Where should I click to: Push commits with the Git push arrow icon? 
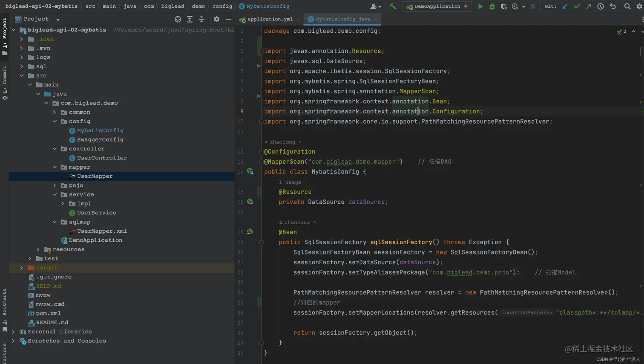click(589, 6)
